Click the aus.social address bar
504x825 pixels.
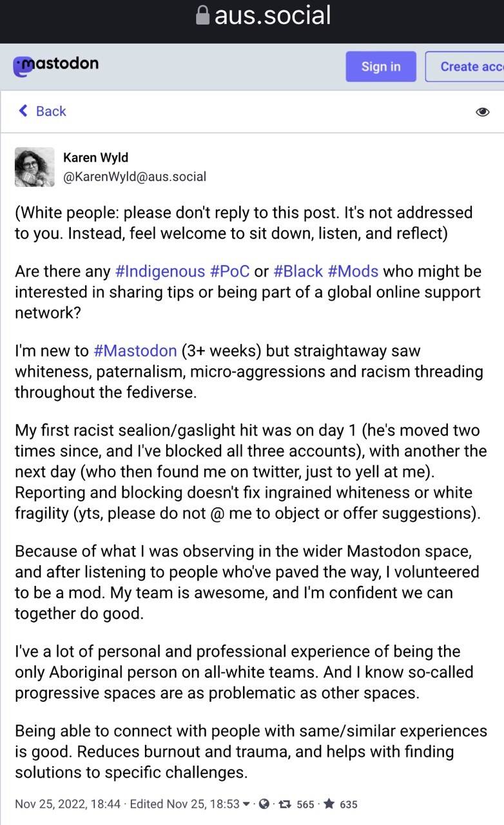tap(272, 16)
